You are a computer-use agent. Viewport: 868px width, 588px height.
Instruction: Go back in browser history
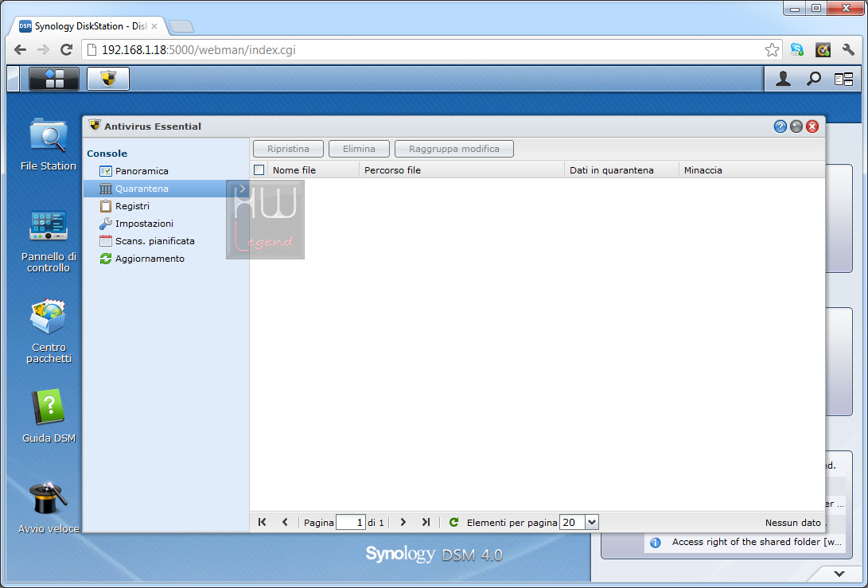20,50
